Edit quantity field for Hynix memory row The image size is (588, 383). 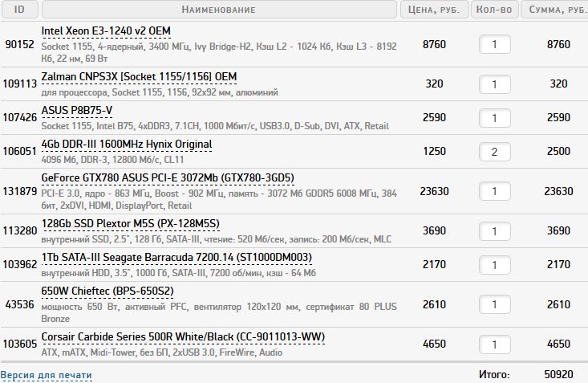pos(494,152)
